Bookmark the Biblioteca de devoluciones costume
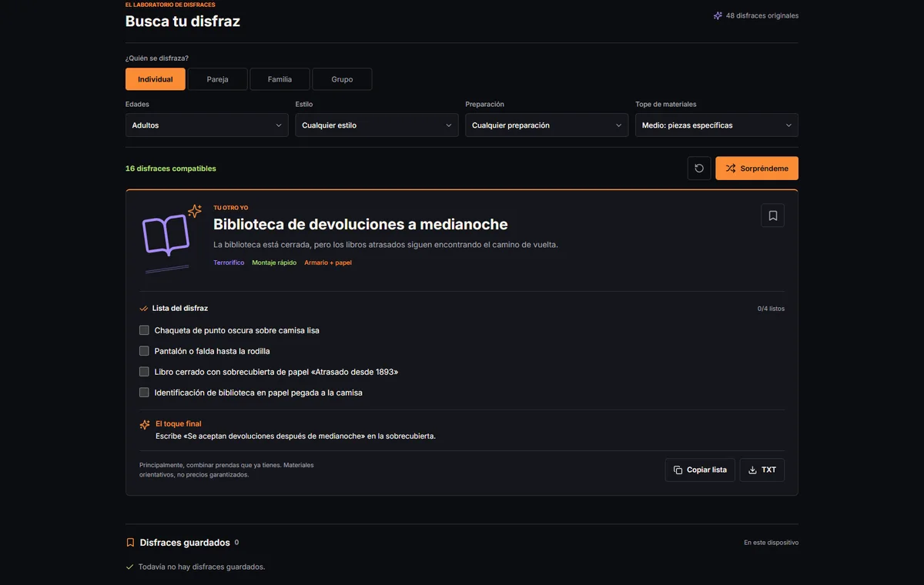Viewport: 924px width, 585px height. [772, 216]
